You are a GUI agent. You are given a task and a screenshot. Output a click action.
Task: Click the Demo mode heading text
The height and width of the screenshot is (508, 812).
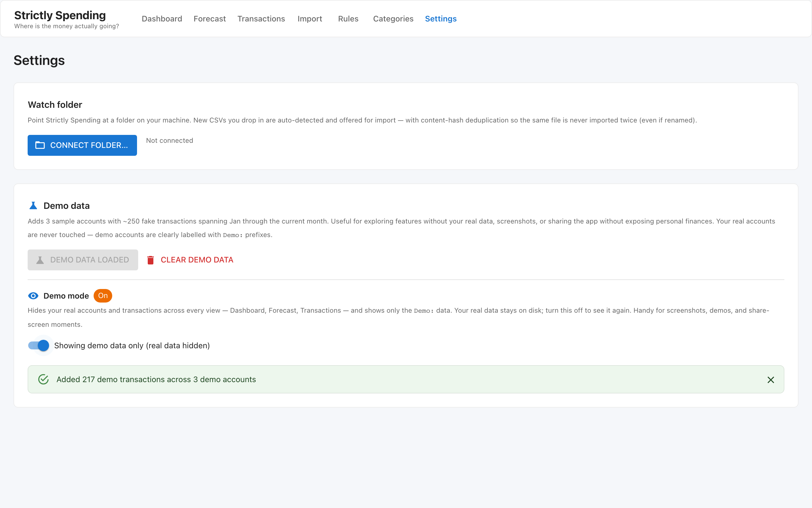[66, 296]
